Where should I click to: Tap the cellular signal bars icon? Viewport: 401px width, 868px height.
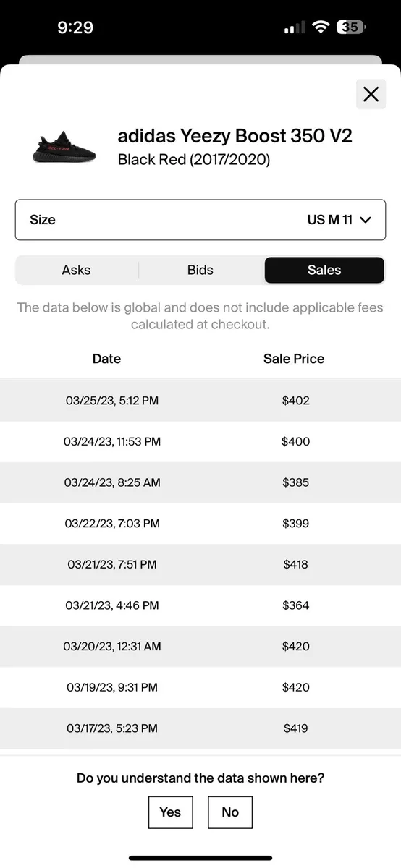click(295, 27)
